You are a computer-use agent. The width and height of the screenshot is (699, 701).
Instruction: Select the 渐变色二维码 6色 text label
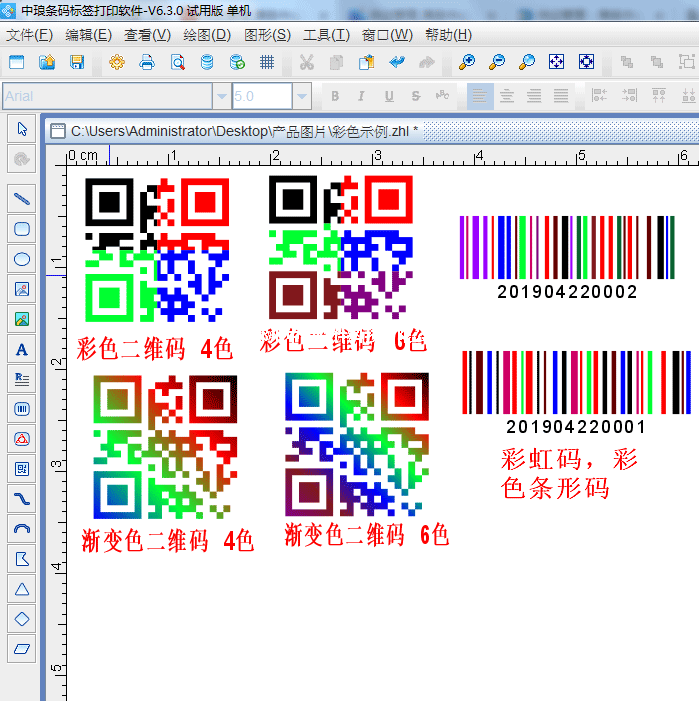coord(367,535)
